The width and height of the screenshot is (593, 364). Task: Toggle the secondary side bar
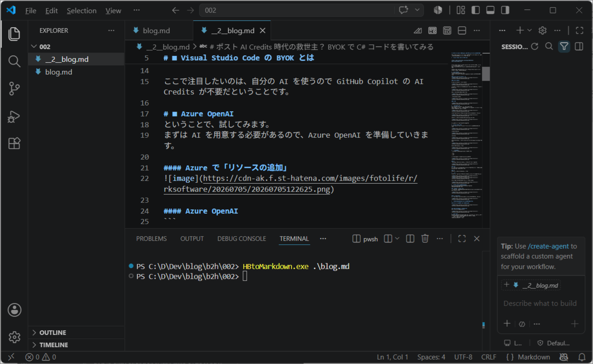[x=505, y=10]
